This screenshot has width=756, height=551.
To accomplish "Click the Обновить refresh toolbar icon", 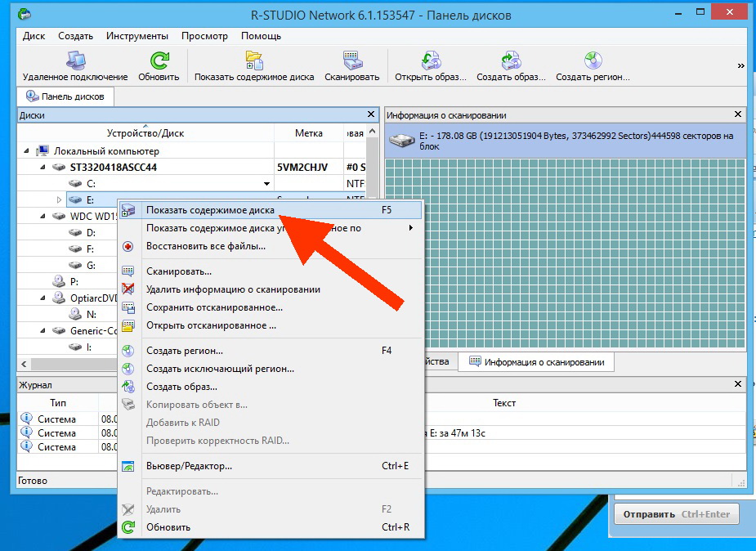I will click(x=159, y=60).
